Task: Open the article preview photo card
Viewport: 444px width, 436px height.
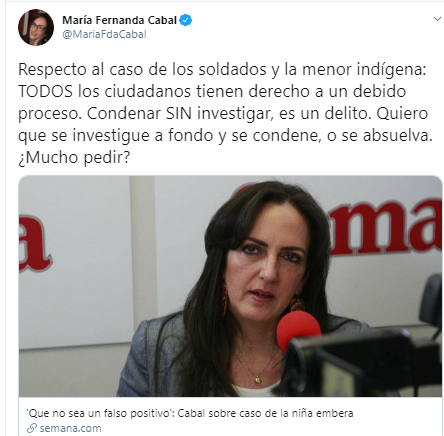Action: 230,305
